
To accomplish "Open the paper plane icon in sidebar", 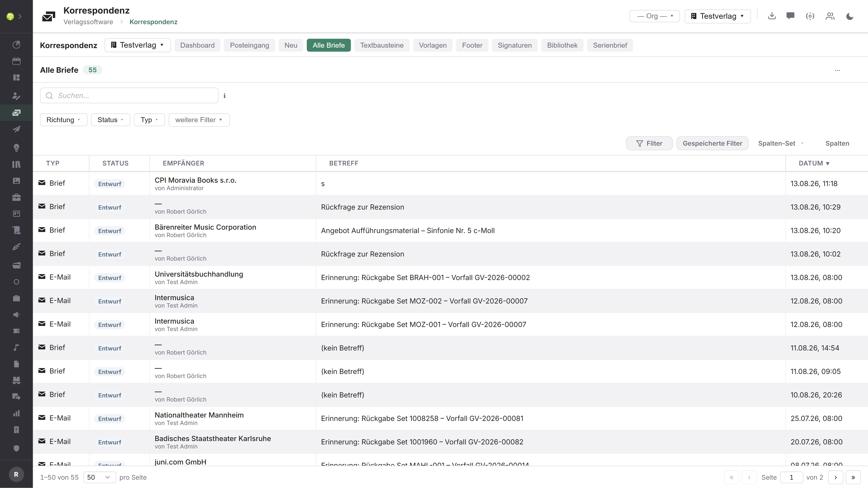I will tap(16, 129).
